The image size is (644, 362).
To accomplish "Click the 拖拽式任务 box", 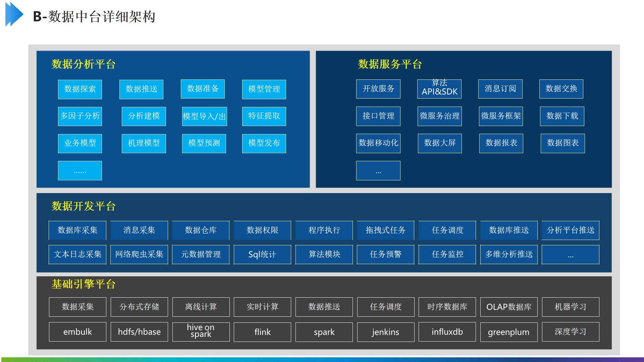I will pyautogui.click(x=386, y=230).
